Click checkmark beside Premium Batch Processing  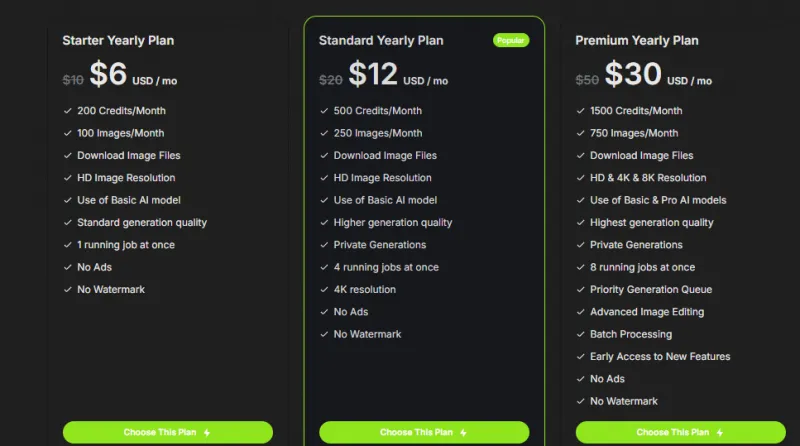tap(580, 334)
